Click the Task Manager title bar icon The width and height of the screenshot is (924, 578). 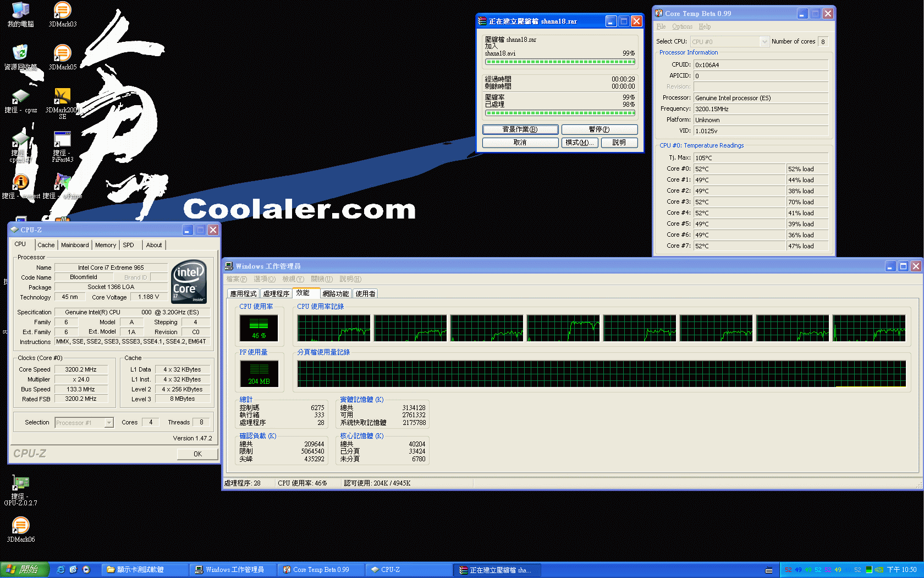coord(229,266)
